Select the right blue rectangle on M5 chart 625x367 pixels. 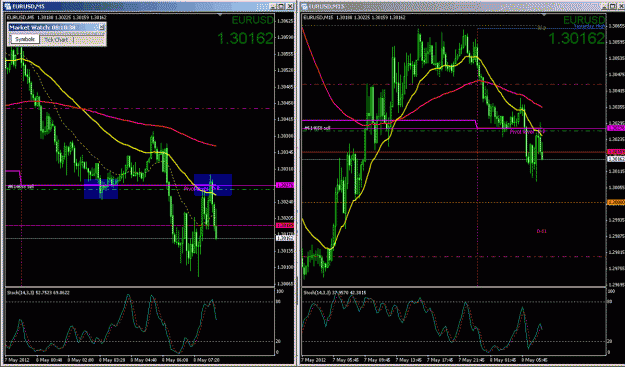point(213,185)
